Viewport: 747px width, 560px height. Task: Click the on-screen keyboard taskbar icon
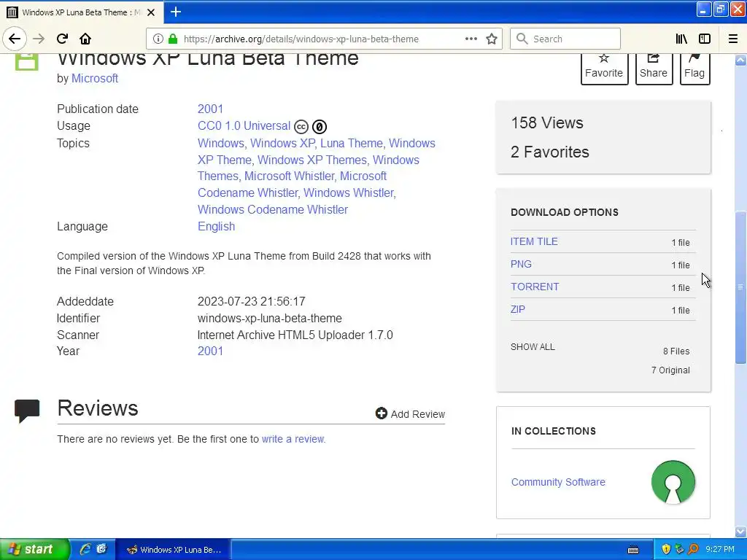633,550
